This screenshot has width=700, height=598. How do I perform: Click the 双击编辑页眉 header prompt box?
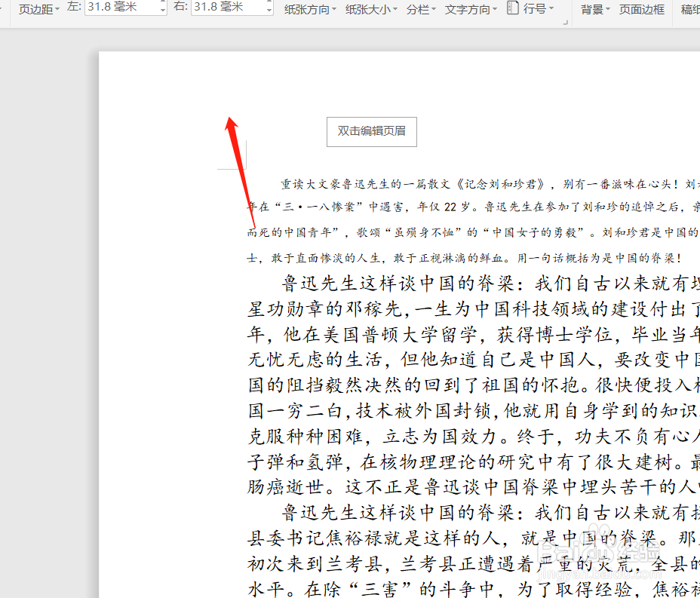click(x=371, y=131)
